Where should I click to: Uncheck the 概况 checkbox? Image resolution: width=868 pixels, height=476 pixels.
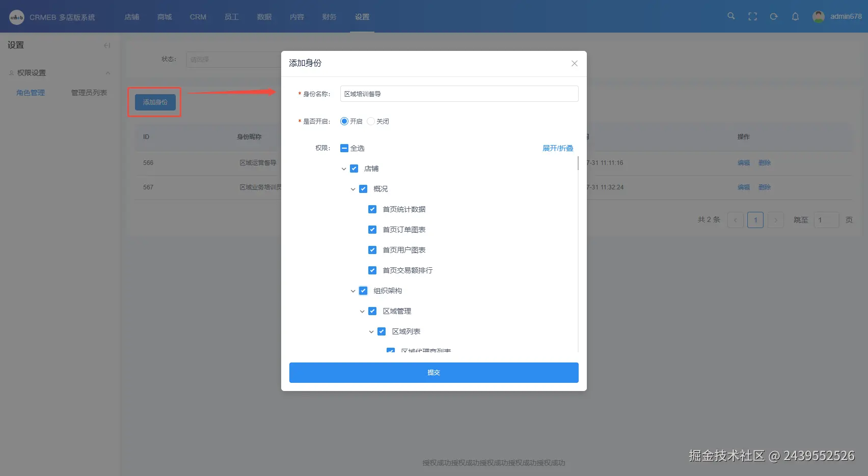click(x=363, y=189)
